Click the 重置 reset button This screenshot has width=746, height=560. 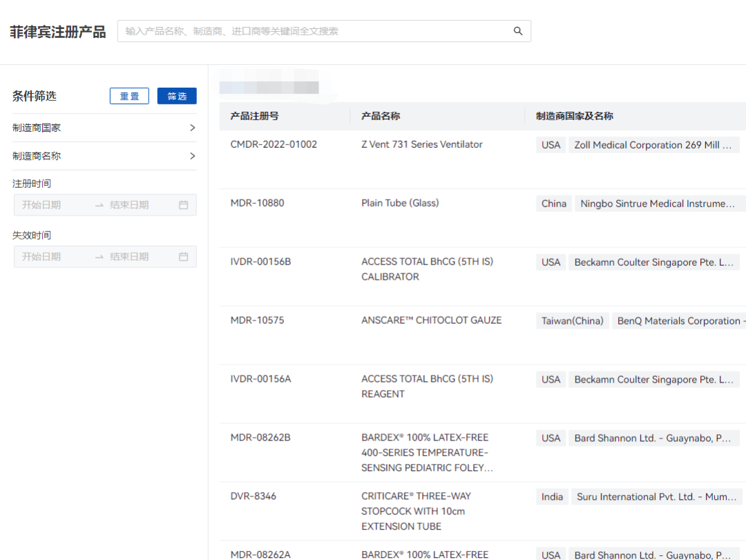(129, 96)
